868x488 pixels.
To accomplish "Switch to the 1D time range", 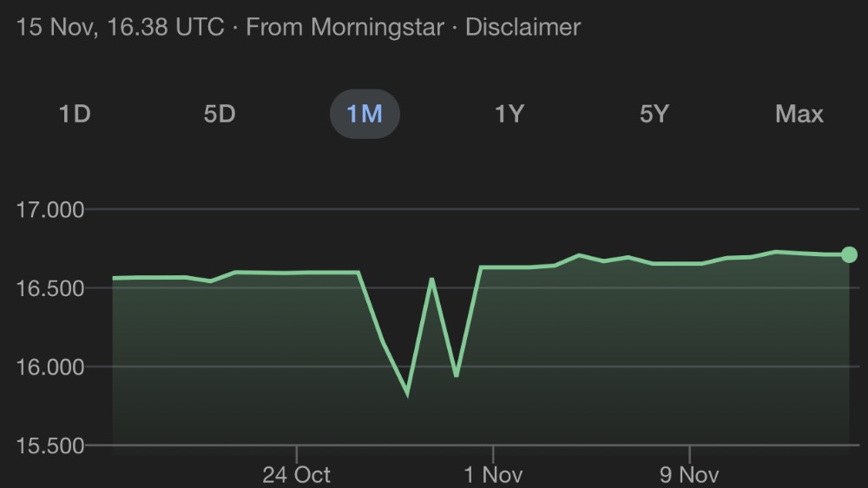I will [75, 114].
